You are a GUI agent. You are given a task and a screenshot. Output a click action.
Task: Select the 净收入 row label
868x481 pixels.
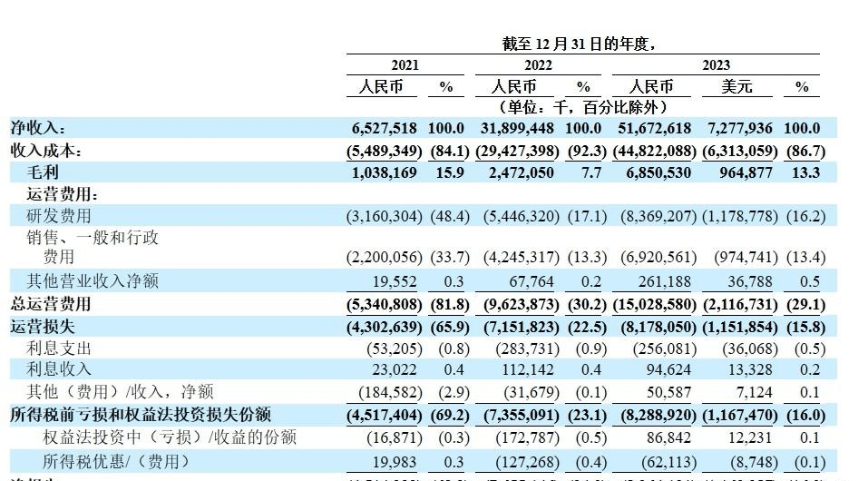pos(38,128)
